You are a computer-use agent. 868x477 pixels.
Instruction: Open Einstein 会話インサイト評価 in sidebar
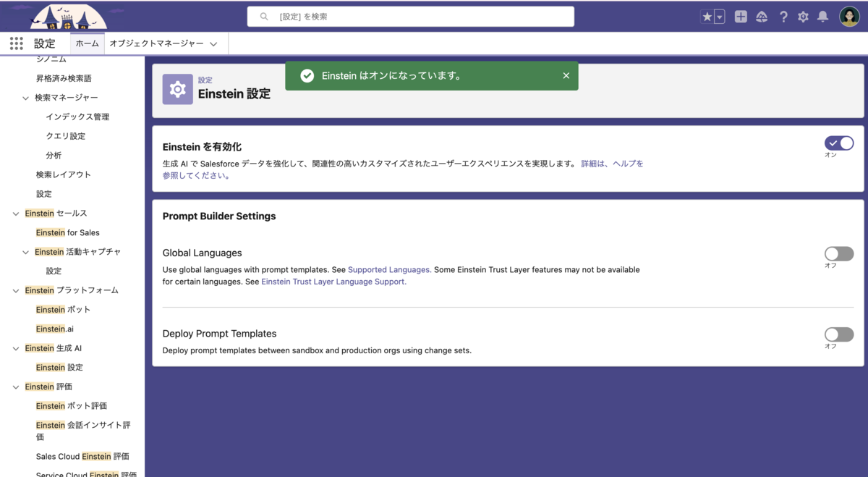coord(83,431)
